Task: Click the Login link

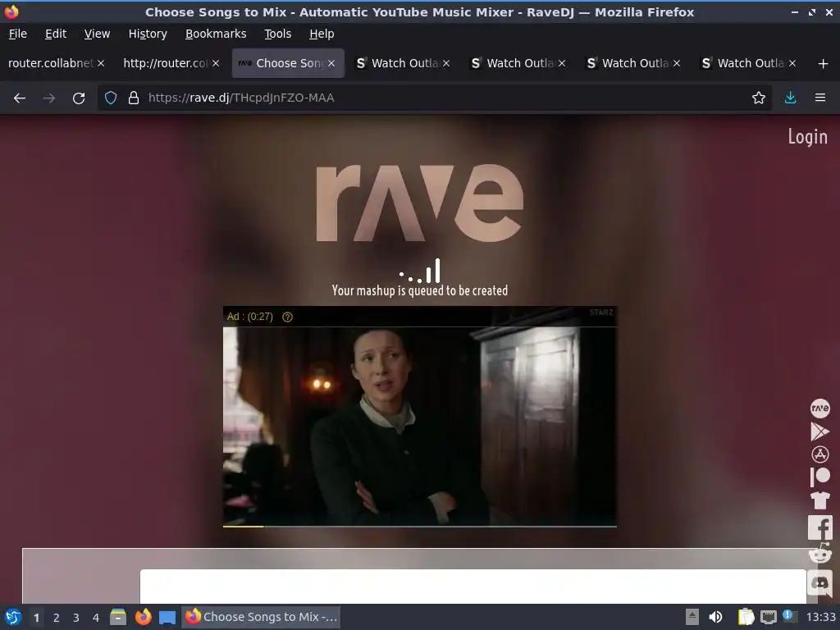Action: pos(807,137)
